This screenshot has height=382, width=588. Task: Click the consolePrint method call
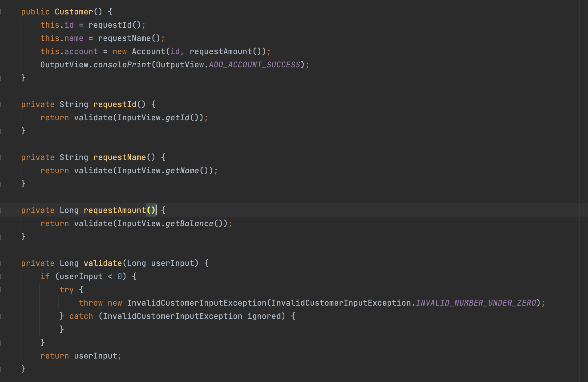click(122, 65)
